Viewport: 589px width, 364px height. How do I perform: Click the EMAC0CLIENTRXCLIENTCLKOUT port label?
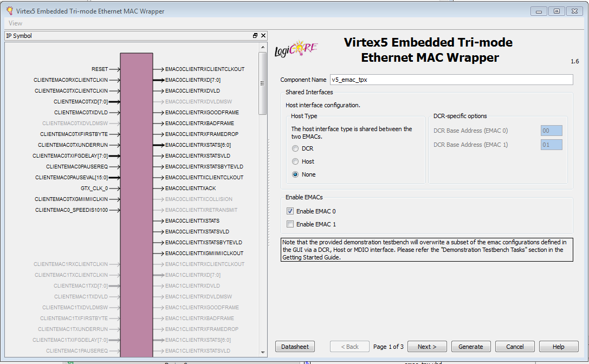(x=205, y=69)
